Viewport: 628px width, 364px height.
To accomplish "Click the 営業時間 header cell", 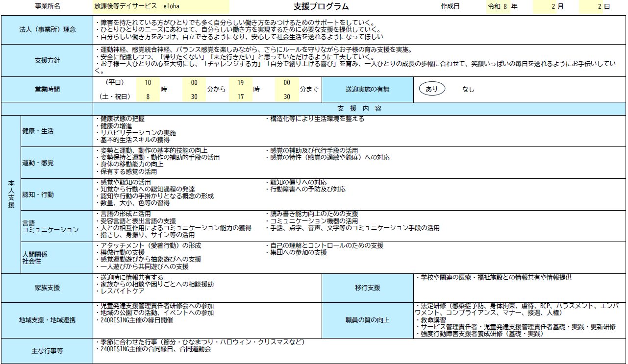I will click(x=47, y=90).
